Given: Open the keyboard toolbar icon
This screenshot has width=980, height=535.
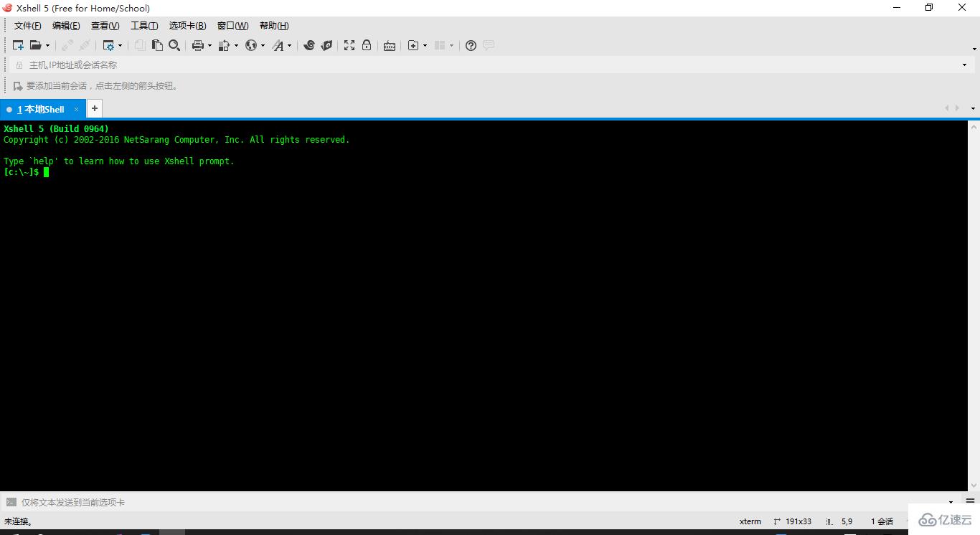Looking at the screenshot, I should 390,46.
